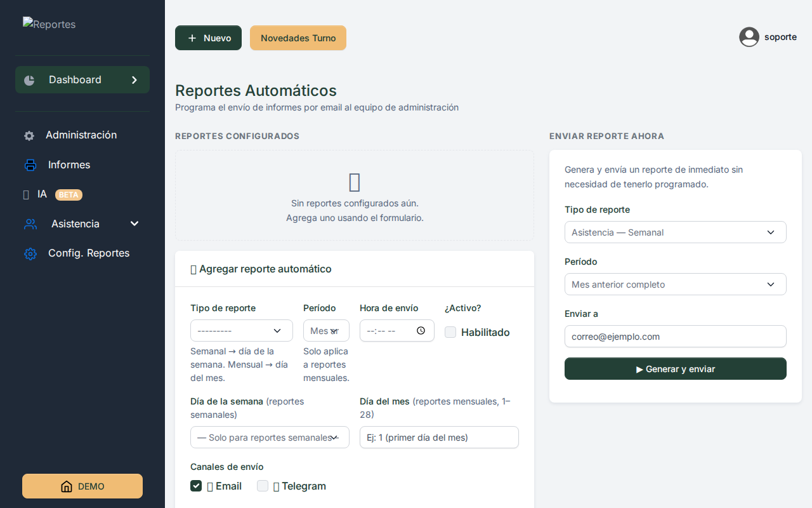Expand the Asistencia submenu chevron

point(134,224)
